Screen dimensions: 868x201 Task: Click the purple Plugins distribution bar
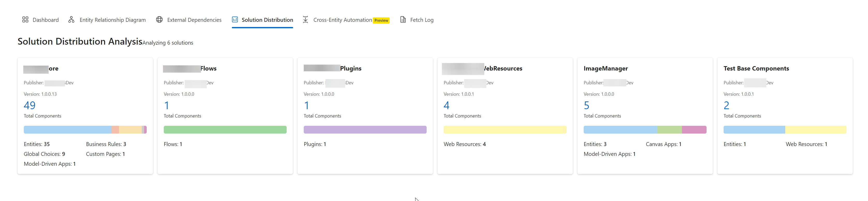click(x=365, y=130)
